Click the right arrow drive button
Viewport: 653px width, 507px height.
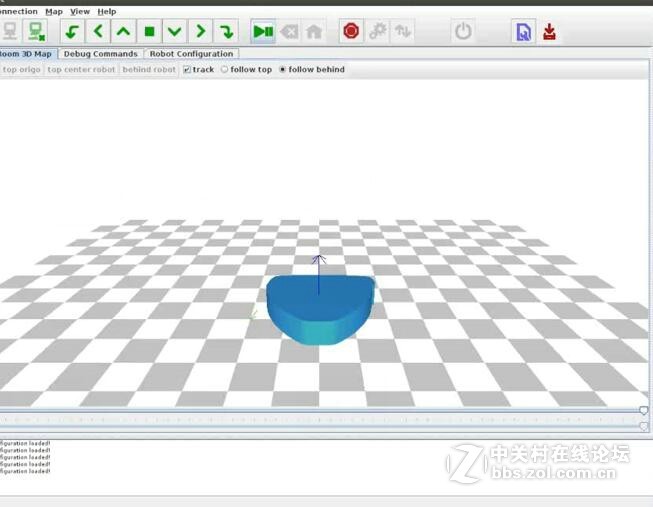[201, 31]
